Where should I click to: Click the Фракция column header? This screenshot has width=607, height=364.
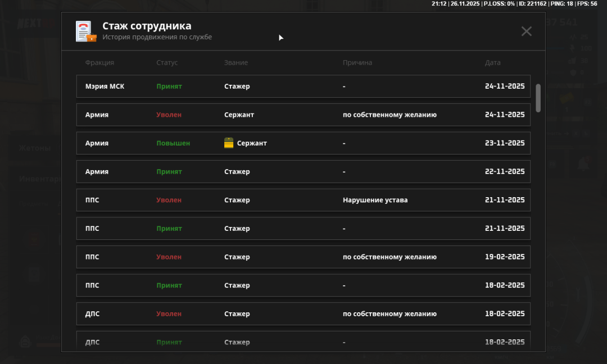tap(99, 63)
